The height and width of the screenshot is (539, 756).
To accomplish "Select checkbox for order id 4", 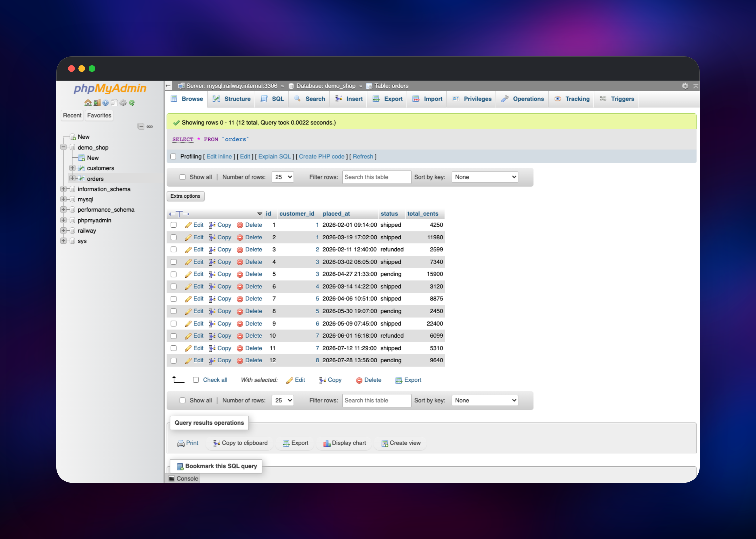I will click(x=174, y=262).
